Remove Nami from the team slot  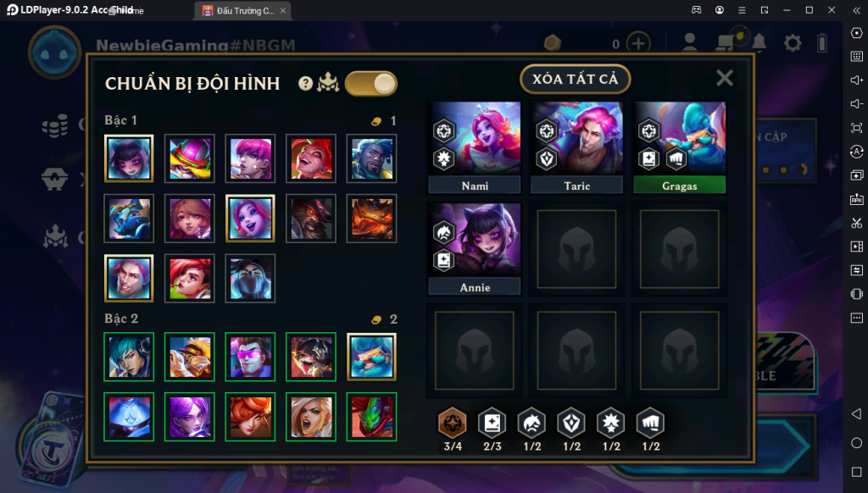coord(475,147)
